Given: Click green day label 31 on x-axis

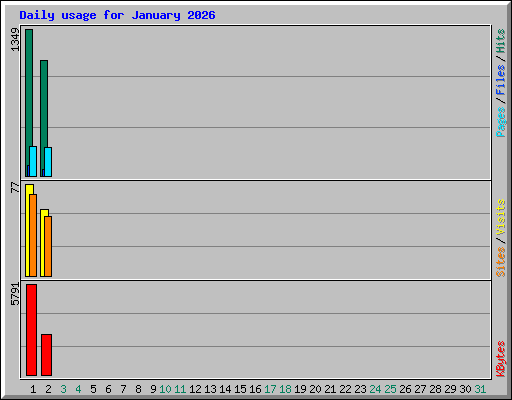Looking at the screenshot, I should coord(480,389).
